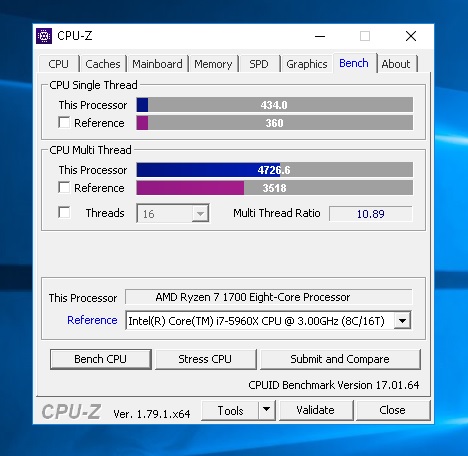Screen dimensions: 468x456
Task: Switch to the Caches tab
Action: [x=103, y=64]
